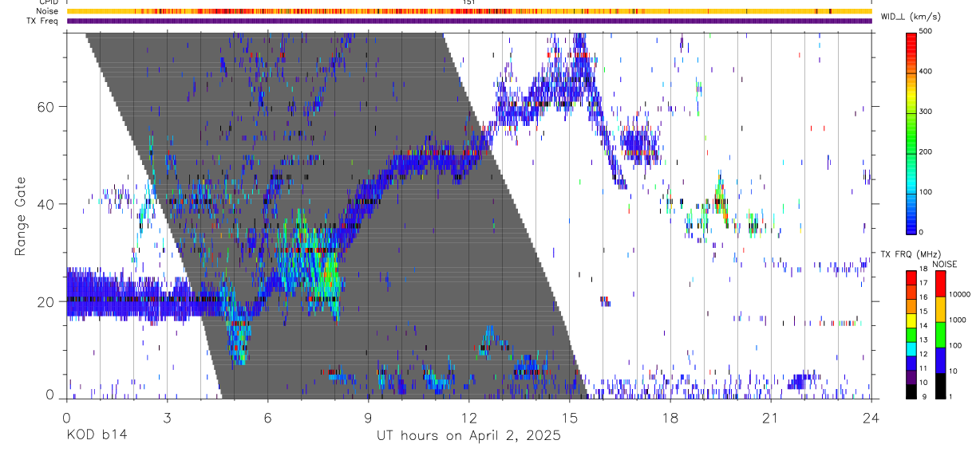Click the '18' tick on the UT hours axis
This screenshot has height=452, width=980.
point(670,418)
